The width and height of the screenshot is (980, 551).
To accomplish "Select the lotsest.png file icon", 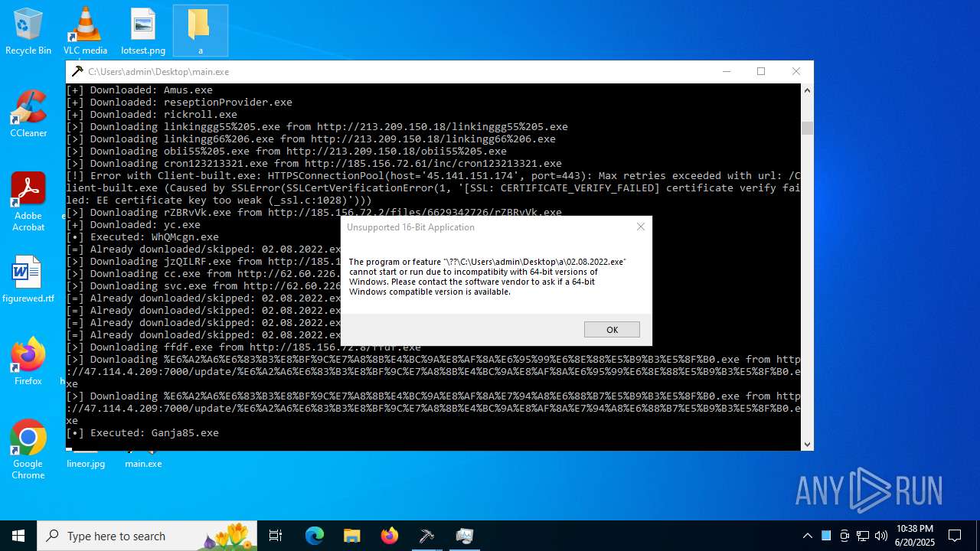I will tap(143, 31).
